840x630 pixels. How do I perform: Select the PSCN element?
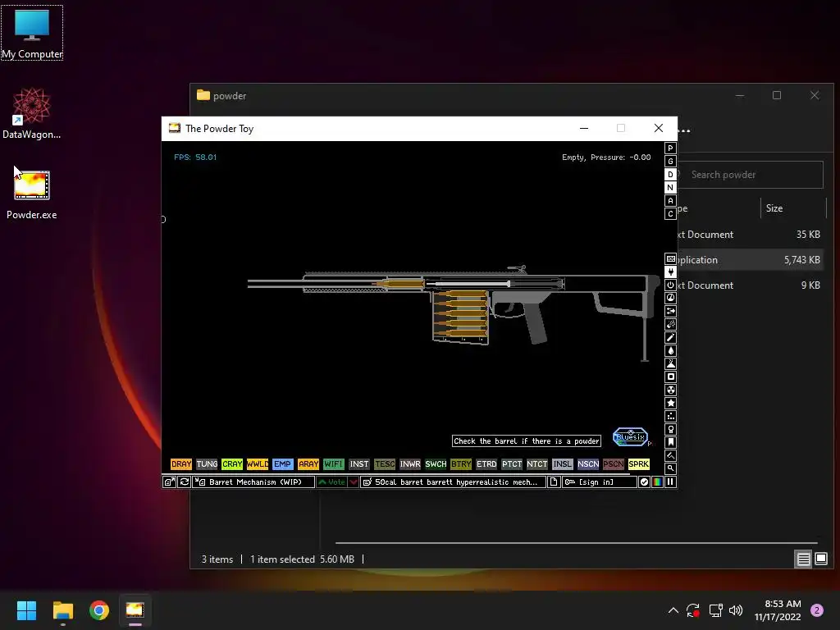click(614, 464)
